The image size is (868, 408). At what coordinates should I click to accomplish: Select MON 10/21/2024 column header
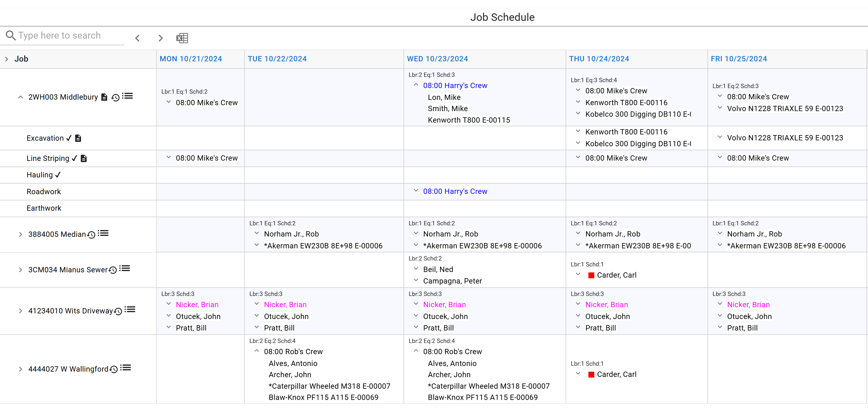[x=191, y=59]
